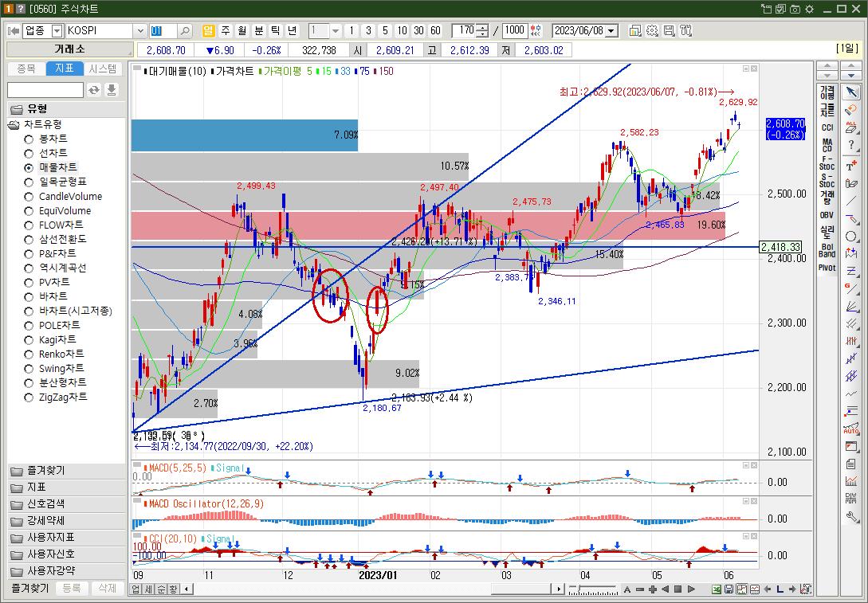The width and height of the screenshot is (868, 603).
Task: Click the wrench settings tool in sidebar
Action: click(850, 517)
